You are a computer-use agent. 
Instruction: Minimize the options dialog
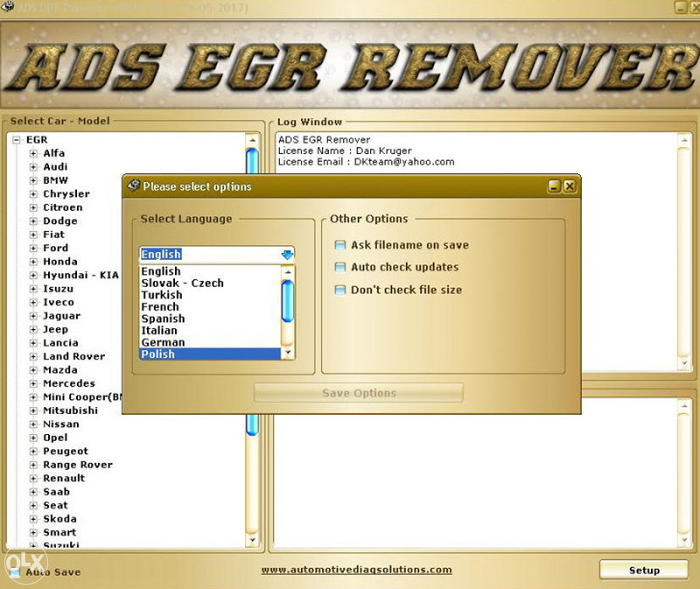point(554,186)
